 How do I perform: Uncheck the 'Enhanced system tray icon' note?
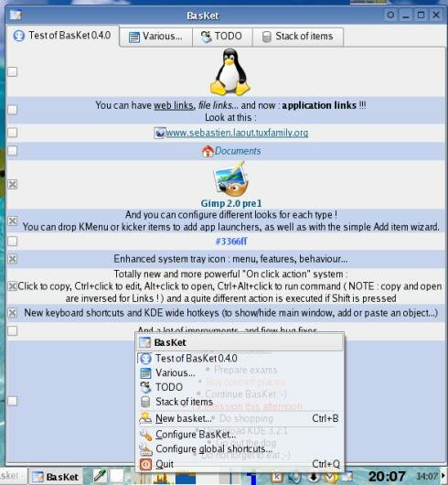(x=13, y=259)
